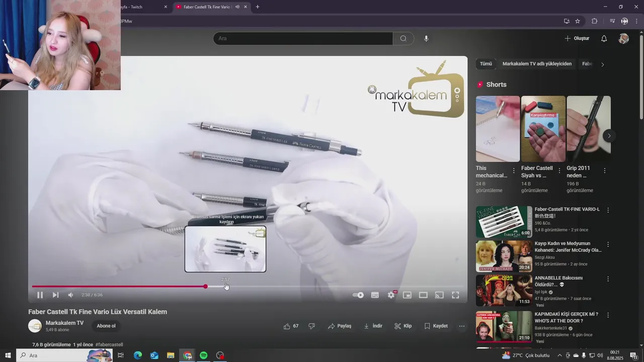Image resolution: width=644 pixels, height=362 pixels.
Task: Skip to the next video in the player
Action: coord(55,295)
